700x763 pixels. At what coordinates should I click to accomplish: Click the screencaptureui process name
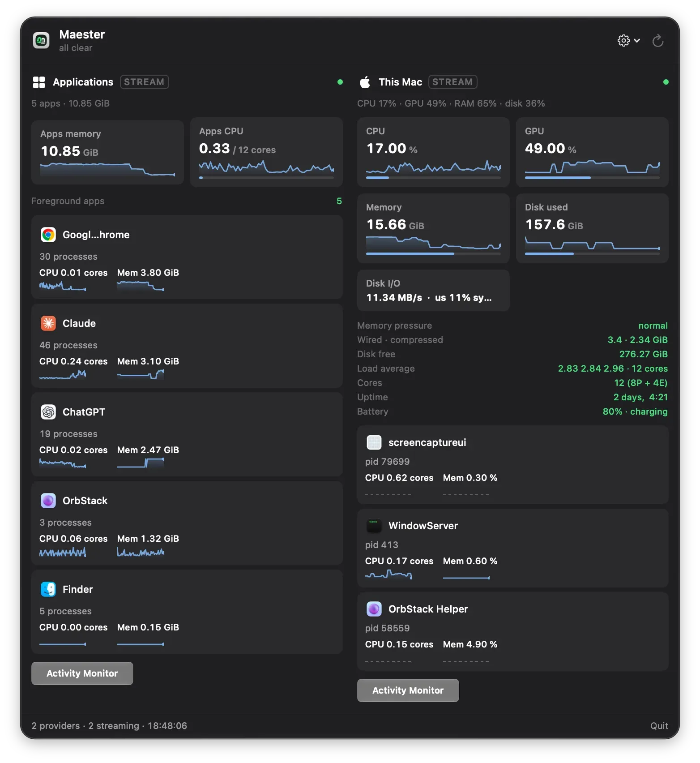point(427,442)
